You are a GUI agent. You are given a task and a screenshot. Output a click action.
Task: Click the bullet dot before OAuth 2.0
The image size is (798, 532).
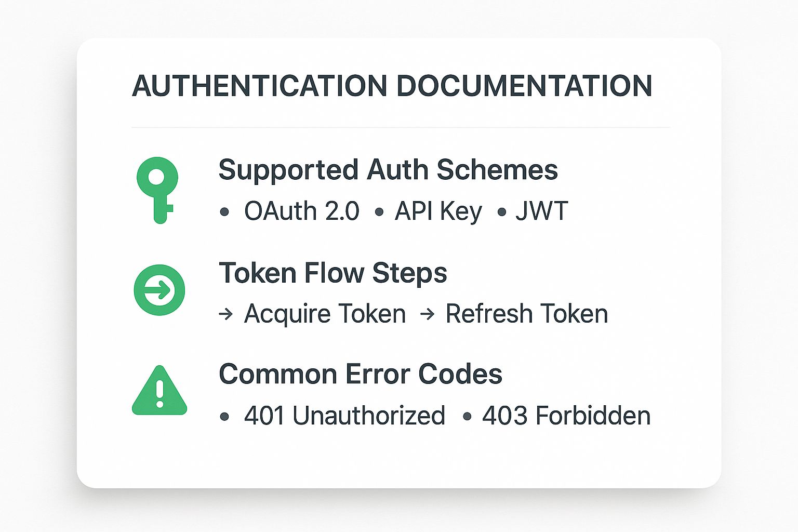coord(224,211)
